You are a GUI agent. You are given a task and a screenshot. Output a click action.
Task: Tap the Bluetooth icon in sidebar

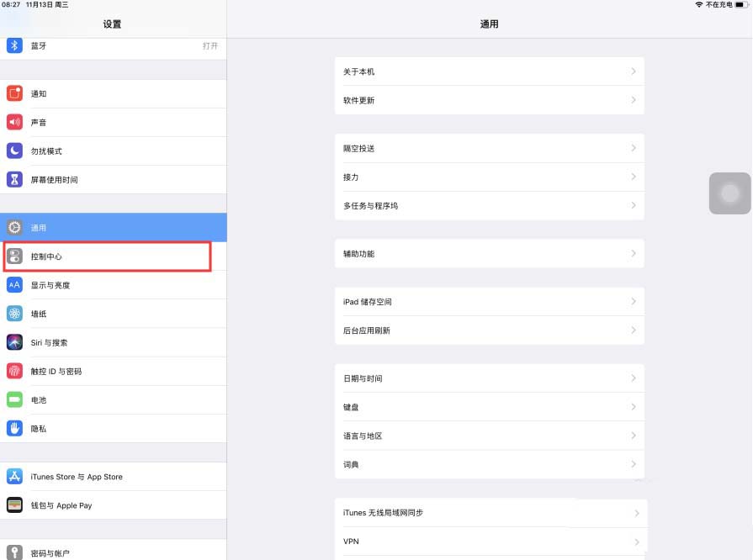(14, 45)
